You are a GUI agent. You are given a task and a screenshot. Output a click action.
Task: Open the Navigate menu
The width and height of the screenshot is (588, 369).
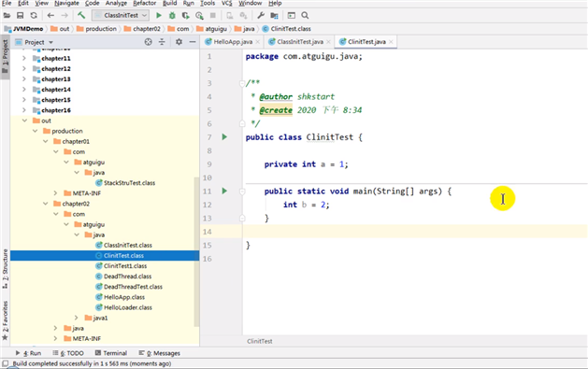click(x=66, y=4)
